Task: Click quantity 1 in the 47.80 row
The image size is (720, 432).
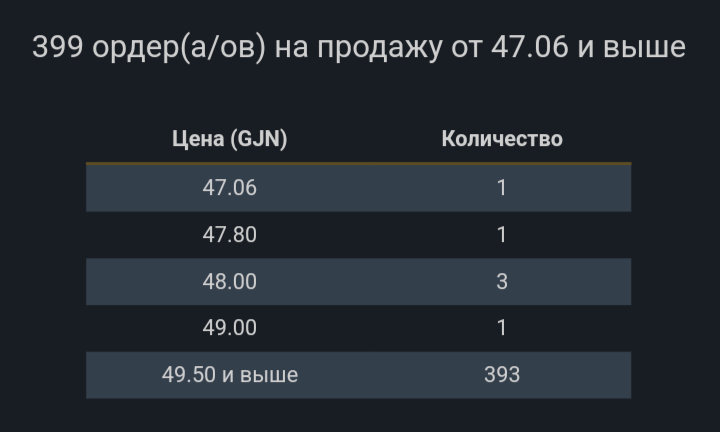Action: pos(502,235)
